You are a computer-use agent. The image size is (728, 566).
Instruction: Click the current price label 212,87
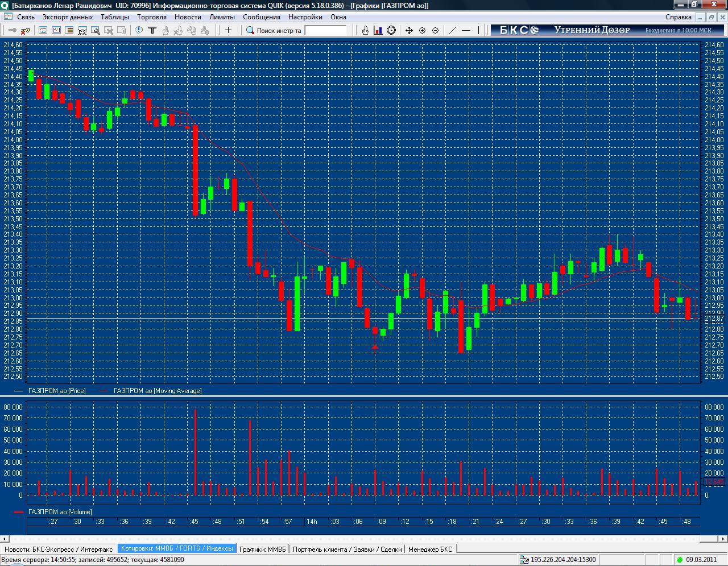click(714, 319)
